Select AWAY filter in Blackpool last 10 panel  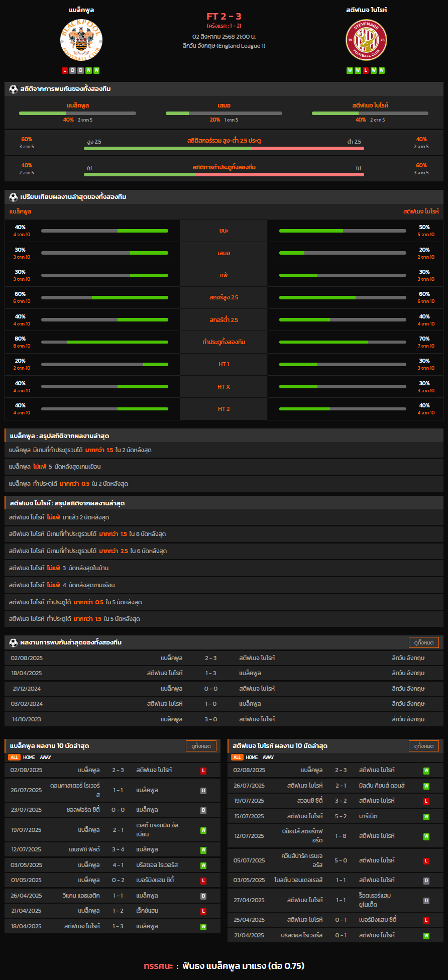[x=46, y=757]
